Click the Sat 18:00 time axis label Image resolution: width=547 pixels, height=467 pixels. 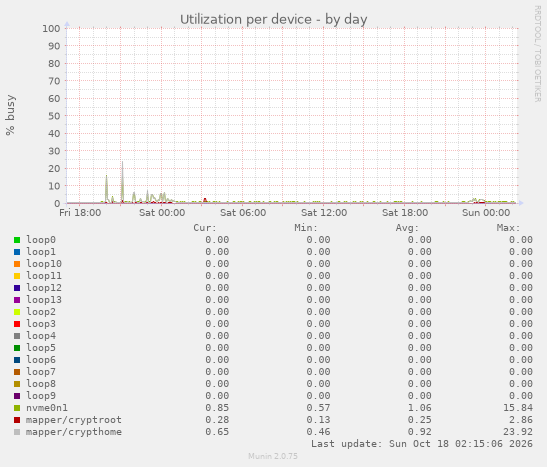(x=405, y=213)
